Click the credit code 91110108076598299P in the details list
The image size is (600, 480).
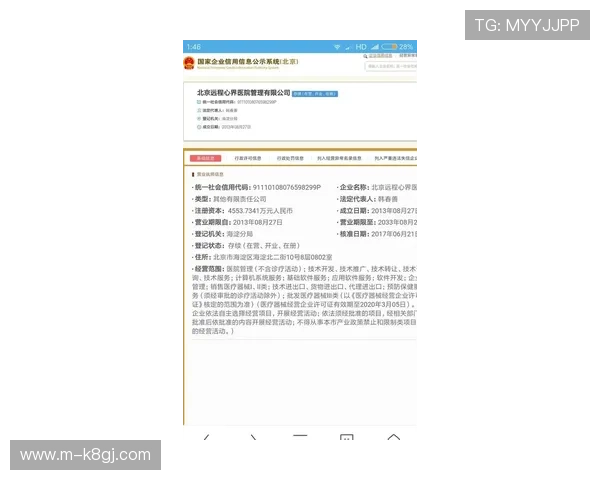pyautogui.click(x=287, y=188)
